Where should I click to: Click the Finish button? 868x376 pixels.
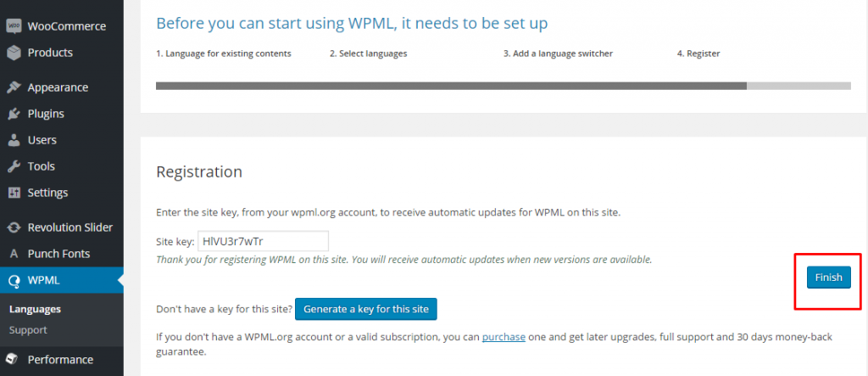point(829,278)
